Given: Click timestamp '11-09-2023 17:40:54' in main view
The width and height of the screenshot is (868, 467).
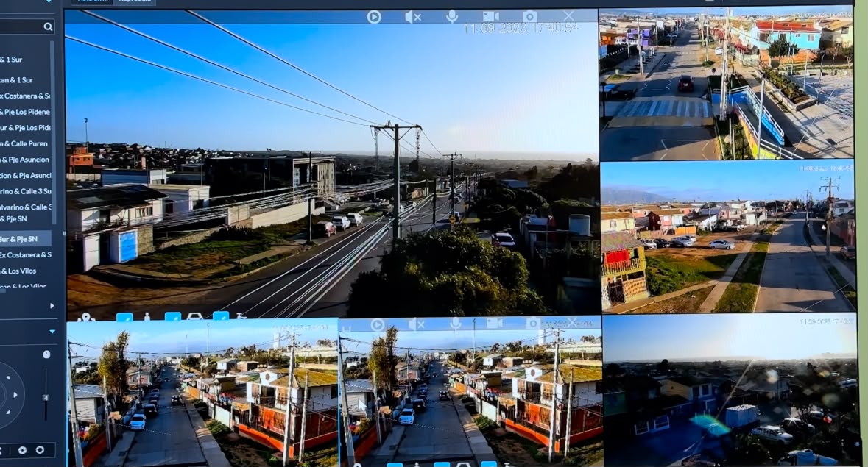Looking at the screenshot, I should click(521, 28).
